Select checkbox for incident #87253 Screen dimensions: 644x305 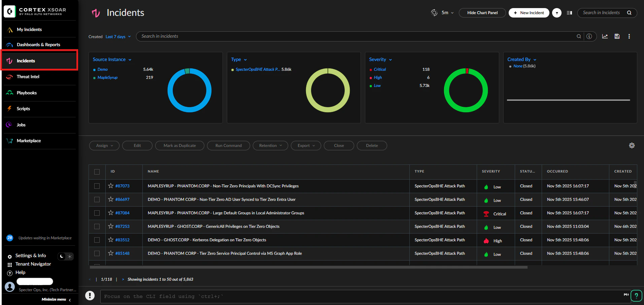97,226
